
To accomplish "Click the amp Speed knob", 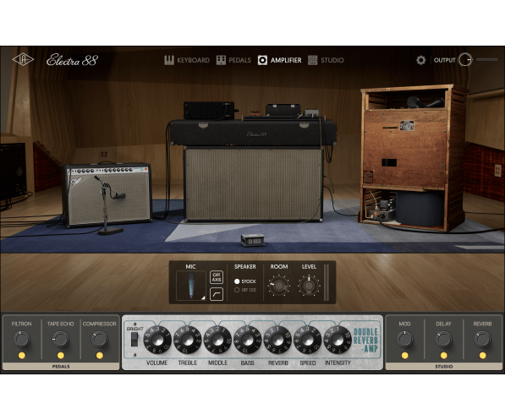I will [308, 340].
